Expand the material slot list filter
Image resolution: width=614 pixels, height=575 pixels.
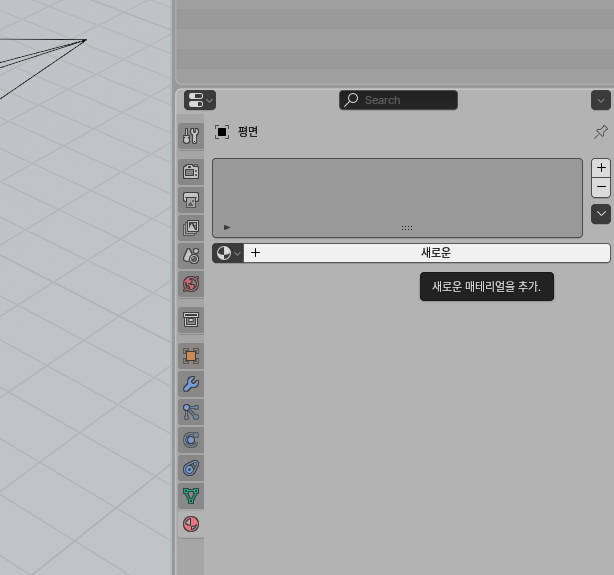click(227, 227)
